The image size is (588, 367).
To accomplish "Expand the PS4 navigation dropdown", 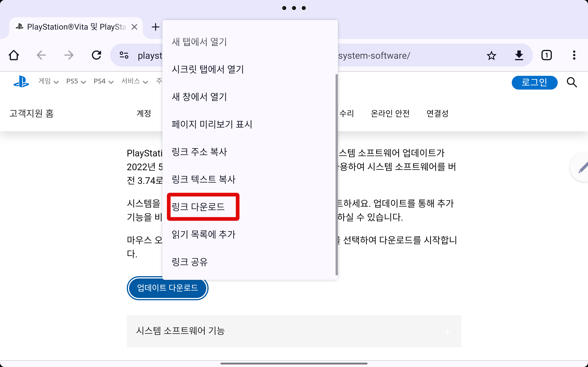I will coord(104,81).
